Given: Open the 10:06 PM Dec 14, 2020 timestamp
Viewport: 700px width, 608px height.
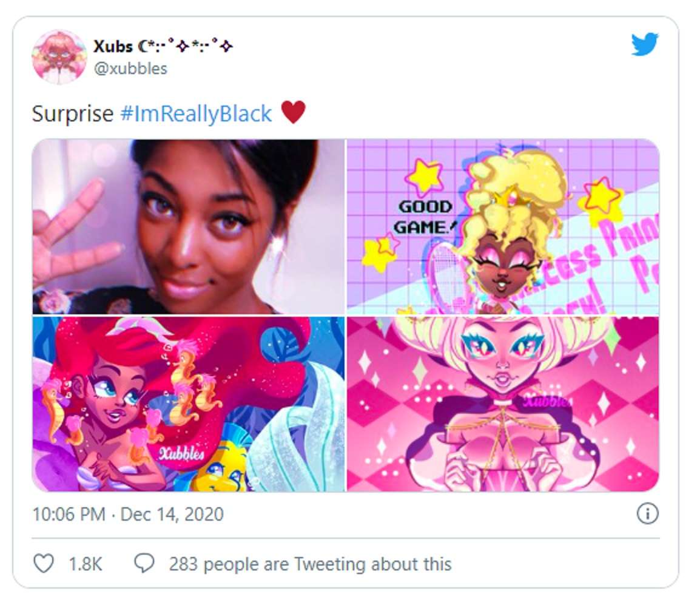Looking at the screenshot, I should 127,514.
